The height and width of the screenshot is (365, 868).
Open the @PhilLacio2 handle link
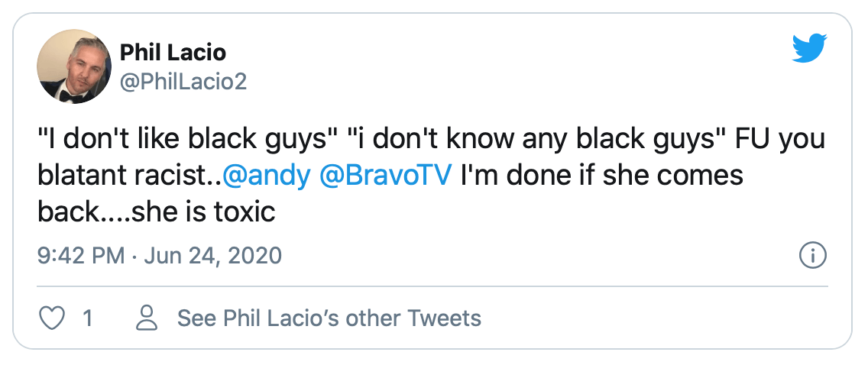coord(183,81)
